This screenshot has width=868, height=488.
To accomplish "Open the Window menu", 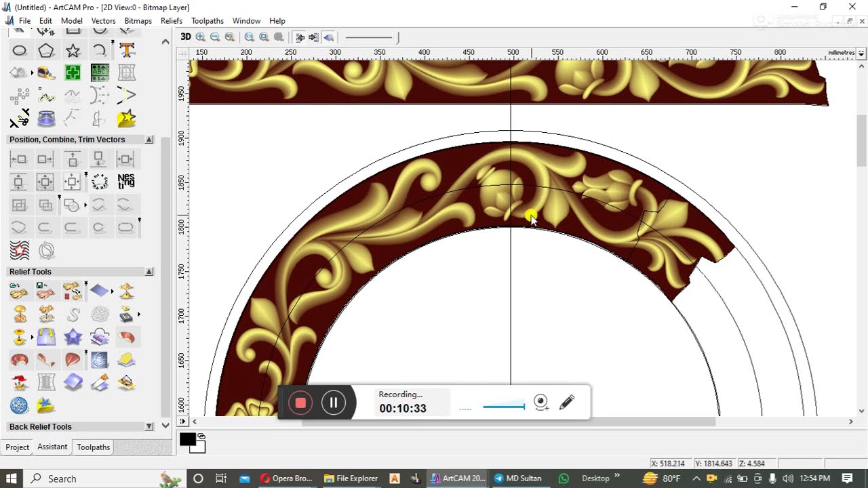I will coord(246,21).
